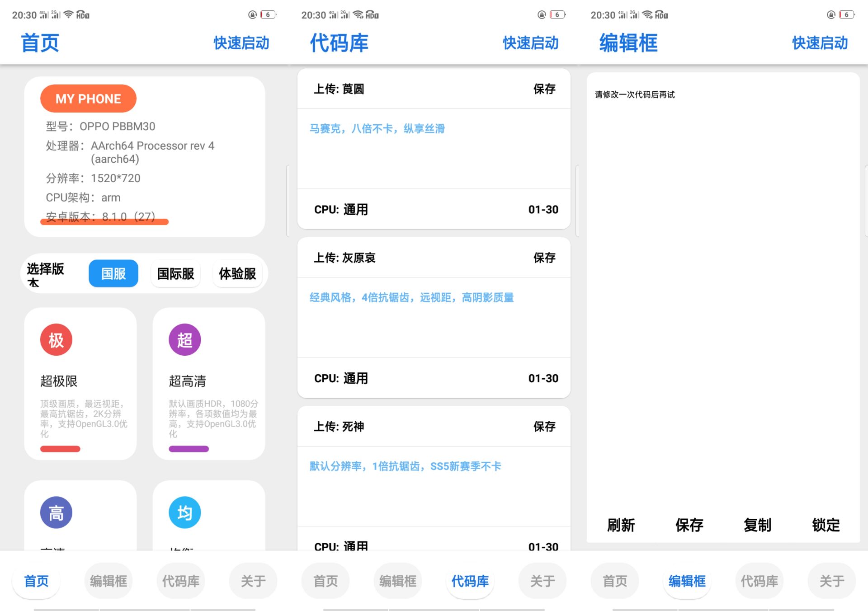Choose the 均 balanced preset icon

point(184,512)
